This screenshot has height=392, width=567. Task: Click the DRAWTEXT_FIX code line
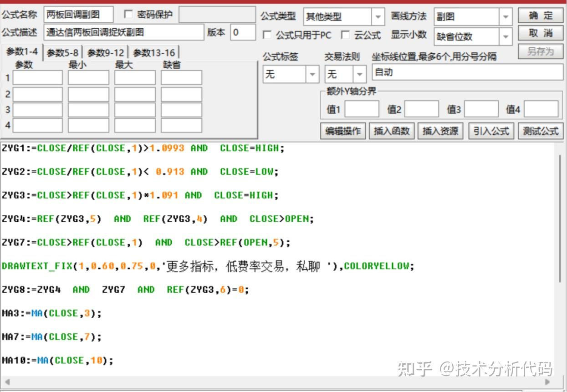click(x=208, y=266)
